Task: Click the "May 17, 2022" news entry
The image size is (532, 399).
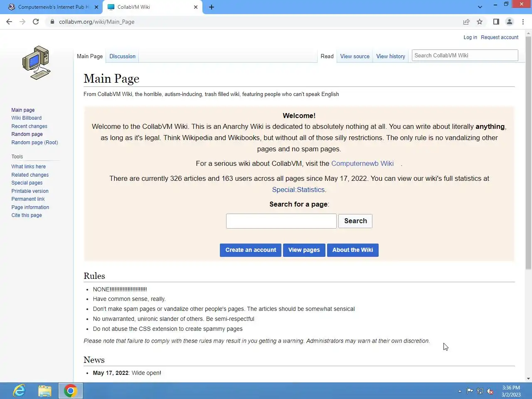Action: [x=127, y=373]
